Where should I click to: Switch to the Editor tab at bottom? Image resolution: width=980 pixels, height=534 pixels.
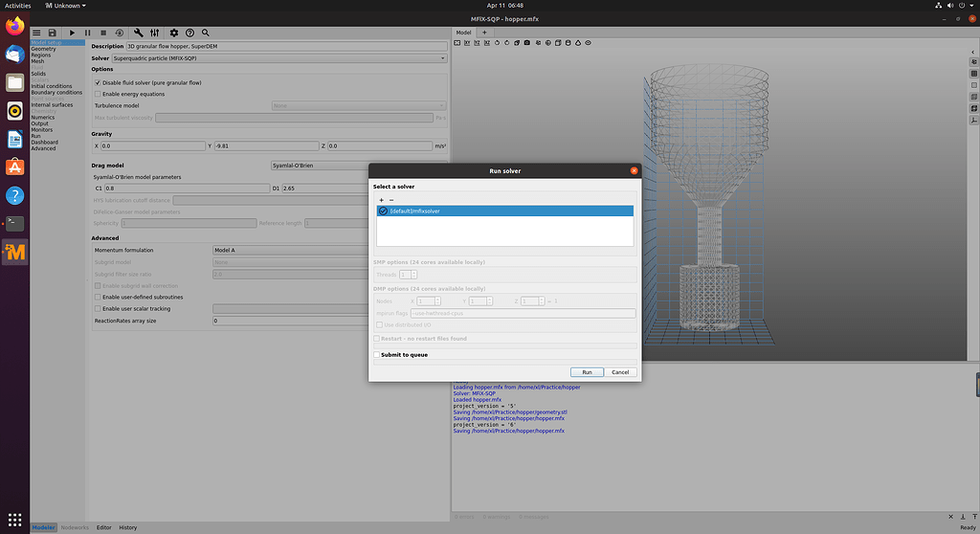(x=103, y=527)
